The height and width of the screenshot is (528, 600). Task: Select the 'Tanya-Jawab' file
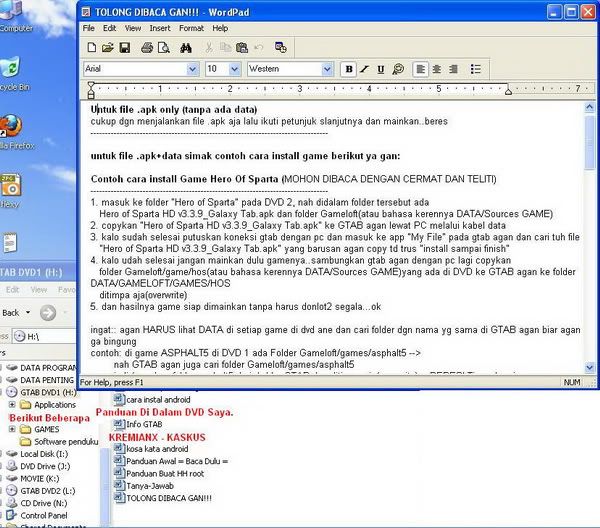pyautogui.click(x=144, y=486)
